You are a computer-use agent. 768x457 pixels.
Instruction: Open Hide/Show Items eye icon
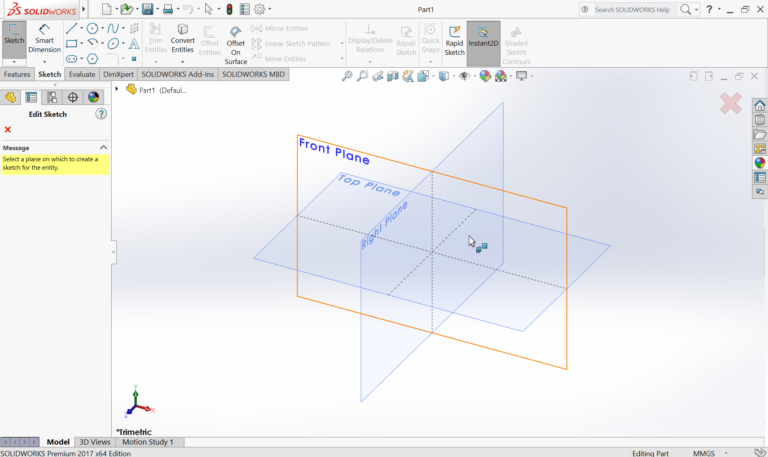464,76
